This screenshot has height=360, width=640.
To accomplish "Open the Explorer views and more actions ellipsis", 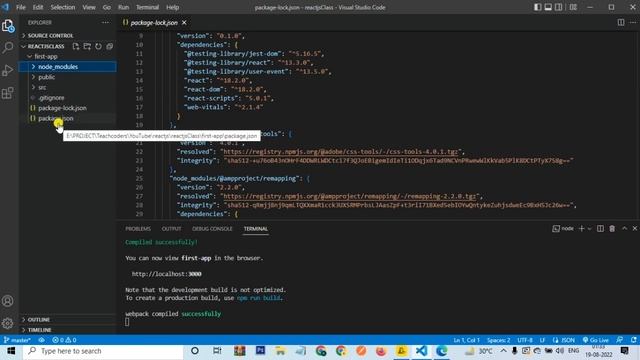I will pyautogui.click(x=105, y=22).
